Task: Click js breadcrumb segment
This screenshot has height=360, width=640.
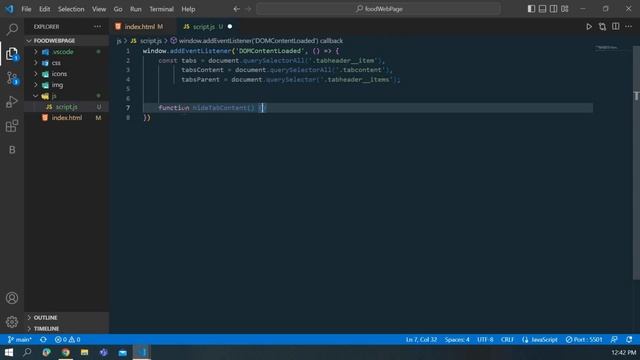Action: pos(119,41)
